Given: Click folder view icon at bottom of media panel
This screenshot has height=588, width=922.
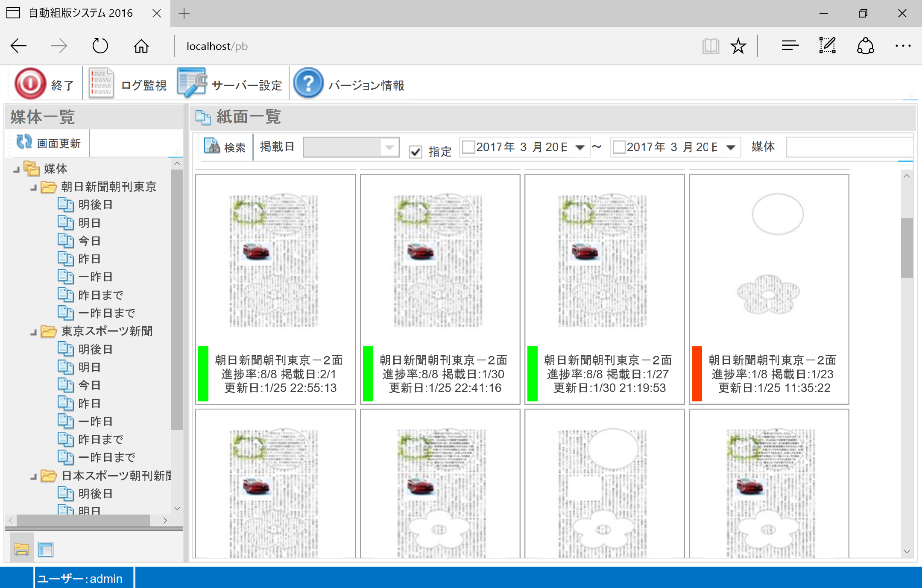Looking at the screenshot, I should 21,548.
